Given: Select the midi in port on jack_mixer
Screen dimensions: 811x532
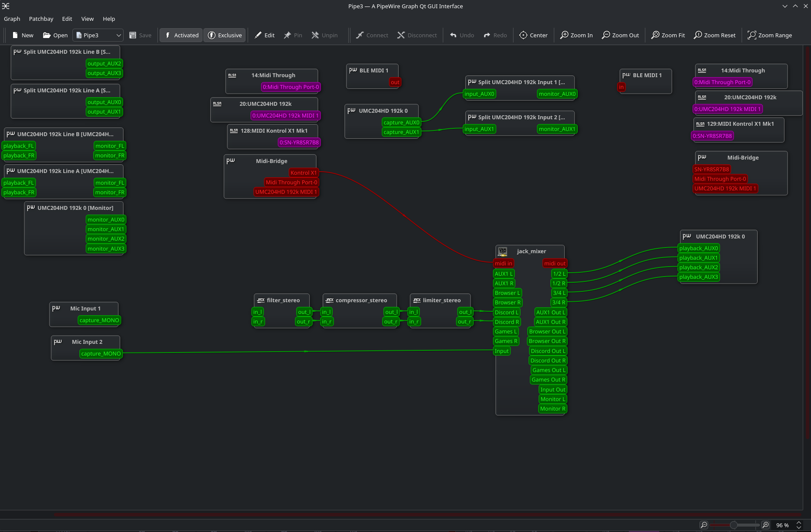Looking at the screenshot, I should tap(504, 263).
